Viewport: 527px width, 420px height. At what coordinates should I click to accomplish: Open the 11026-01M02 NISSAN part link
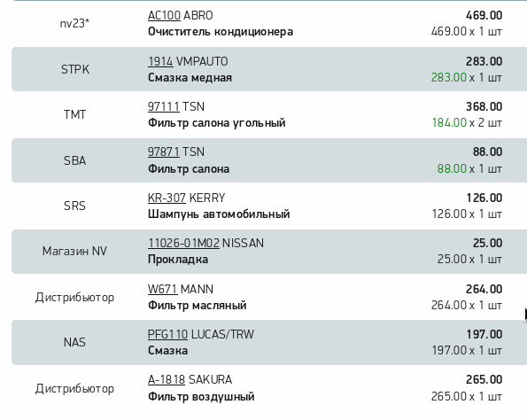click(183, 243)
